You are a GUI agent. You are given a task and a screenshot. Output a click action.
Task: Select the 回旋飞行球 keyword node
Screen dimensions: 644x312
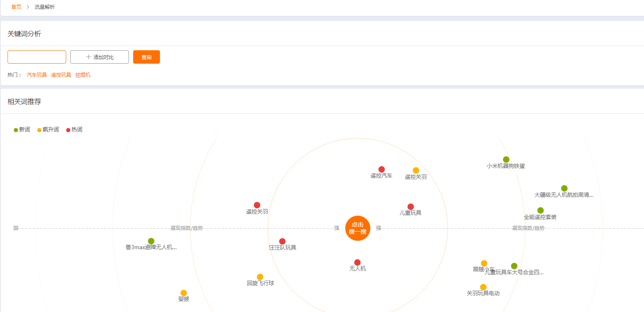(x=260, y=277)
